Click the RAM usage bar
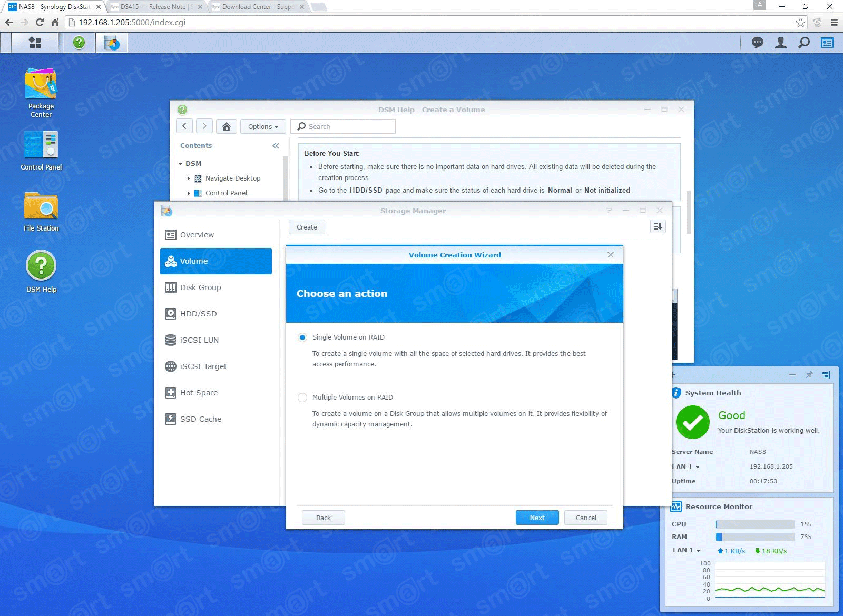843x616 pixels. (x=756, y=537)
